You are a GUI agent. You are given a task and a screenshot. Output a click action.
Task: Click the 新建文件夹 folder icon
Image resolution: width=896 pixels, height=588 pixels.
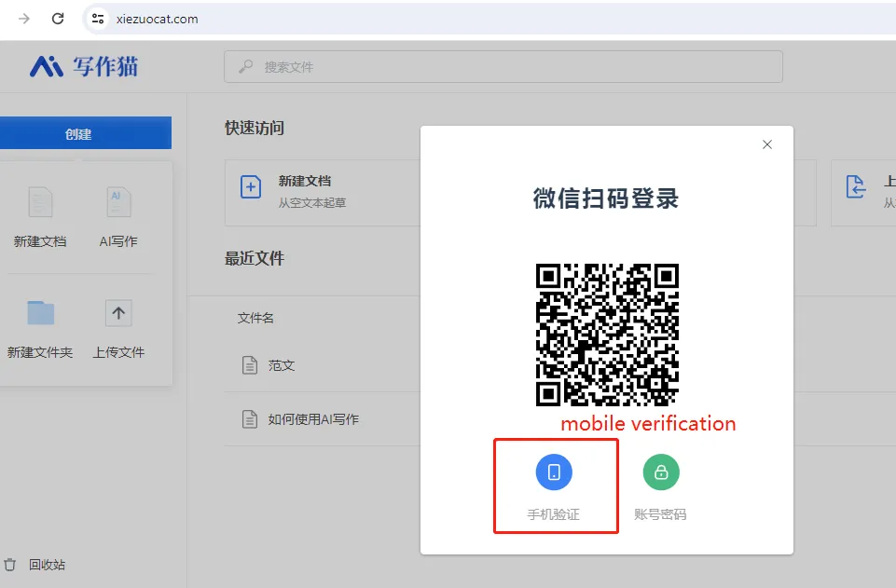(40, 313)
